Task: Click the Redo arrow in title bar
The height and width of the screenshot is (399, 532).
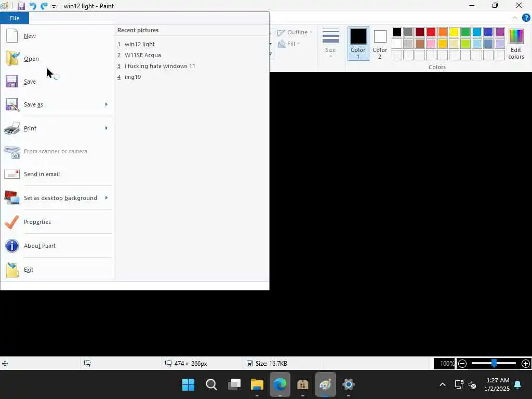Action: 44,6
